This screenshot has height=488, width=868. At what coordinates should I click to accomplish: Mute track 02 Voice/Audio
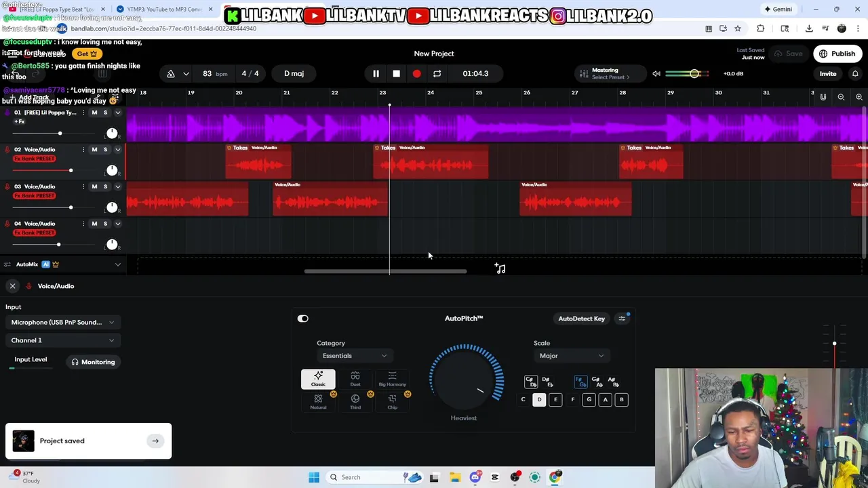[x=94, y=149]
